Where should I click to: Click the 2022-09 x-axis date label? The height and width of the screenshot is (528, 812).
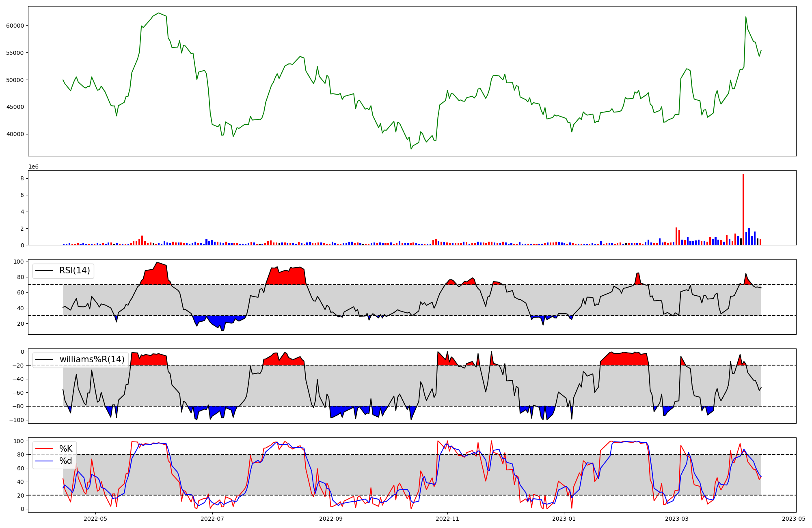point(331,519)
